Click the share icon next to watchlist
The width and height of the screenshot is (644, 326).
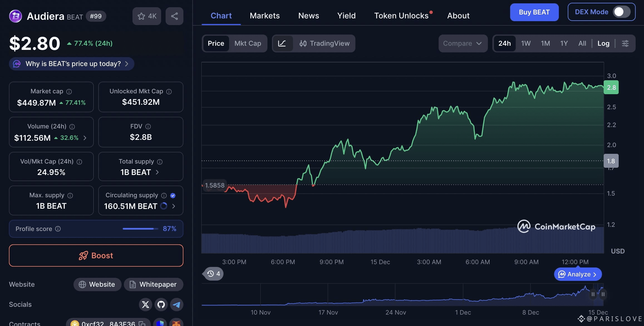coord(174,16)
